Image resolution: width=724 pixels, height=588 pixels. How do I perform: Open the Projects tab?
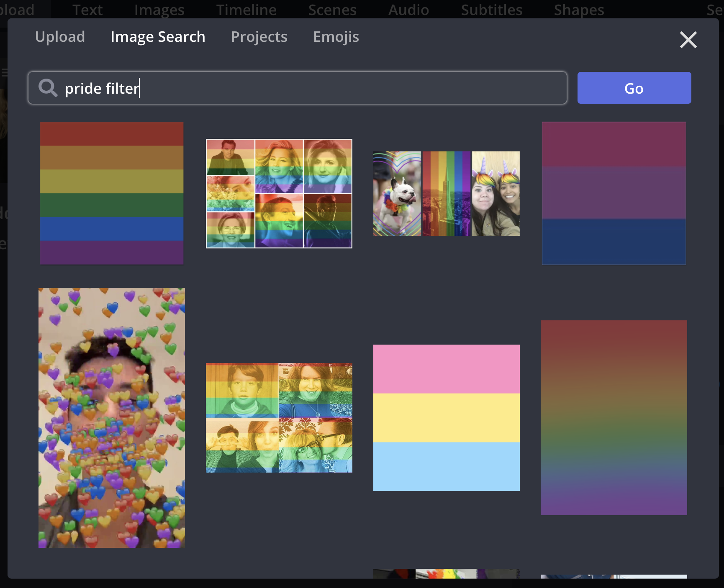[x=259, y=37]
